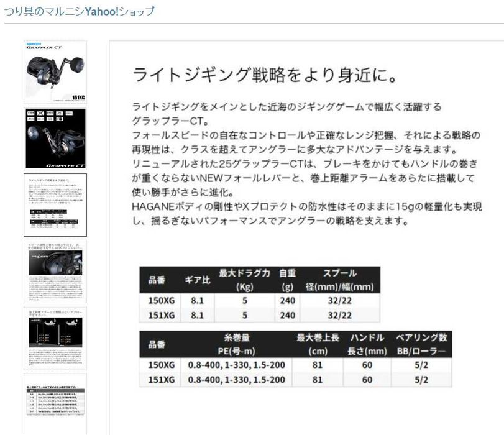Click the 糸巻量 PE(号-m) column header

pyautogui.click(x=237, y=344)
